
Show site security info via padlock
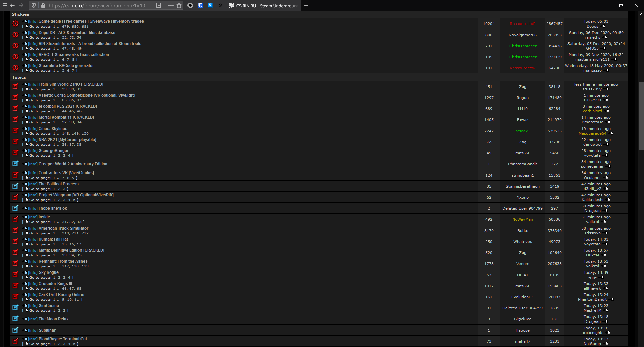click(43, 5)
